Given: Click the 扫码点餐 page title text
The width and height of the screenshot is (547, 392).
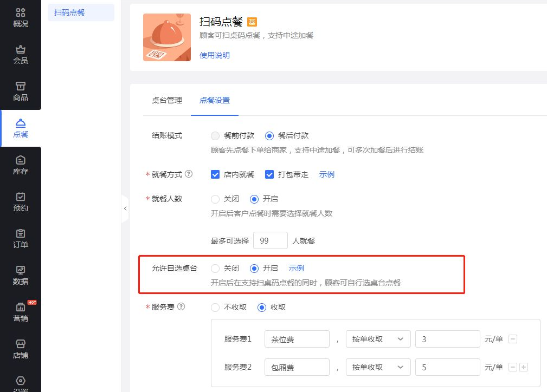Looking at the screenshot, I should click(x=221, y=22).
